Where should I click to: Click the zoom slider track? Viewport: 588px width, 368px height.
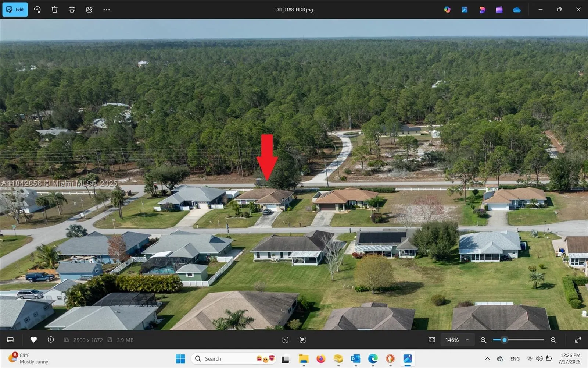pos(519,340)
